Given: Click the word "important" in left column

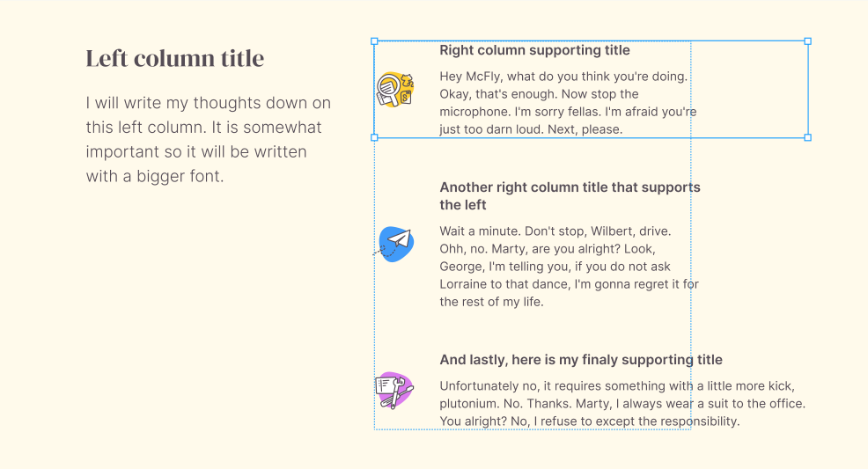Looking at the screenshot, I should (121, 151).
